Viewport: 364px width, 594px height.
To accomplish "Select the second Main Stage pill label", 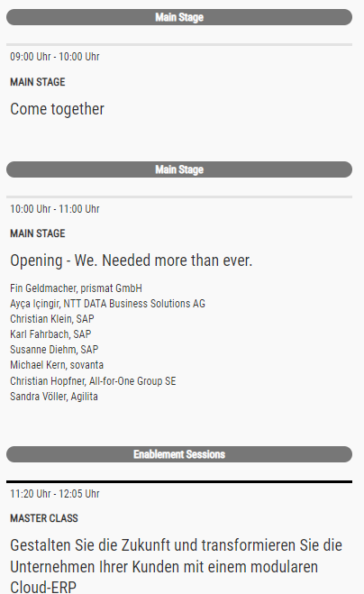I will [x=179, y=169].
